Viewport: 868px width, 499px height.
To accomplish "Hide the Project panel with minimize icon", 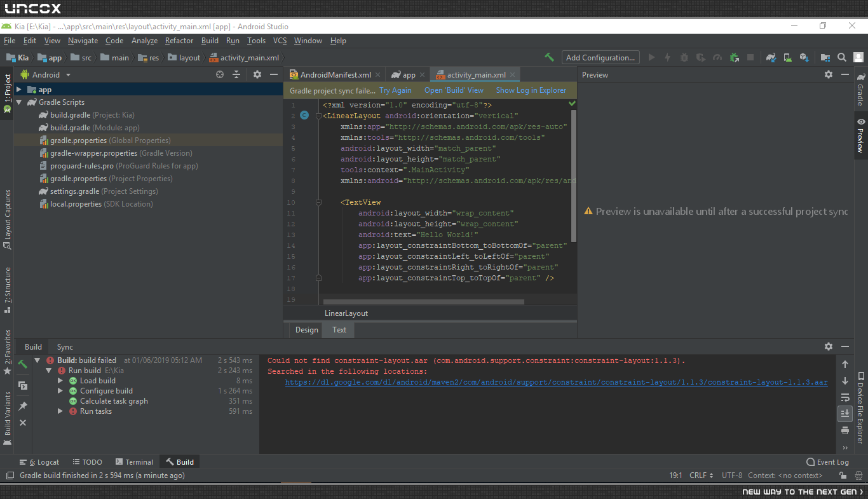I will pyautogui.click(x=274, y=74).
